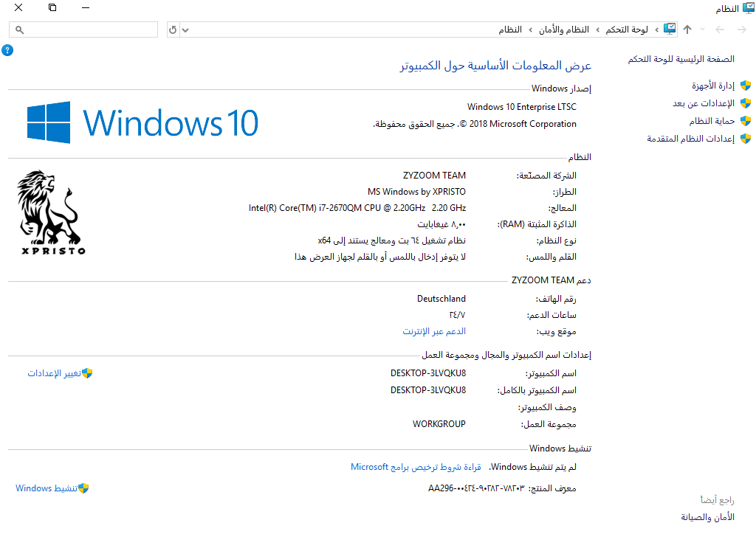Click the forward navigation arrow
The image size is (756, 537).
pos(741,30)
